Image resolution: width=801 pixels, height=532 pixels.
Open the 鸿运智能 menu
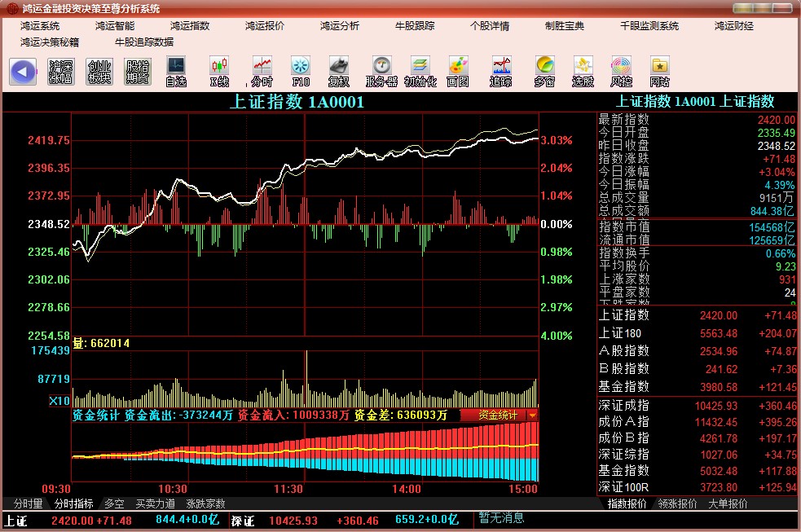[115, 25]
